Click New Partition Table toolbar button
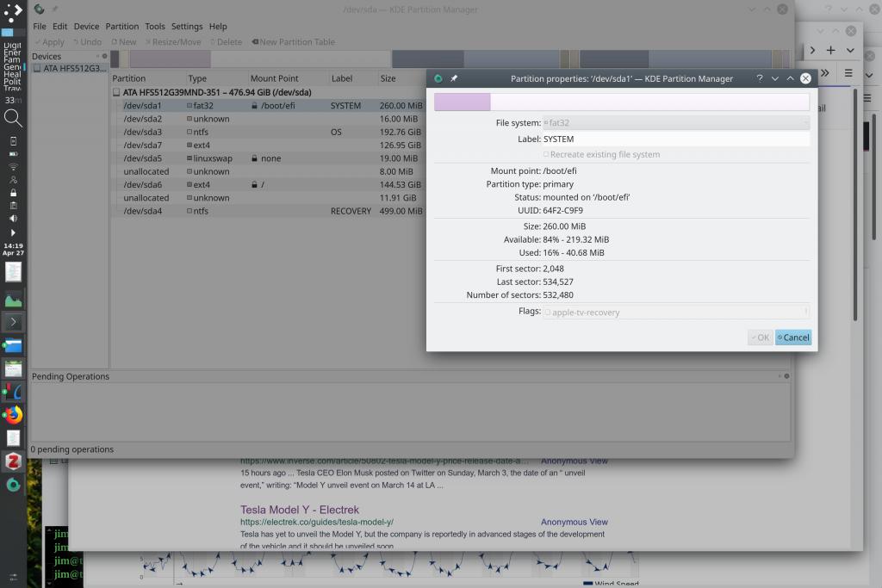Image resolution: width=882 pixels, height=588 pixels. tap(293, 41)
